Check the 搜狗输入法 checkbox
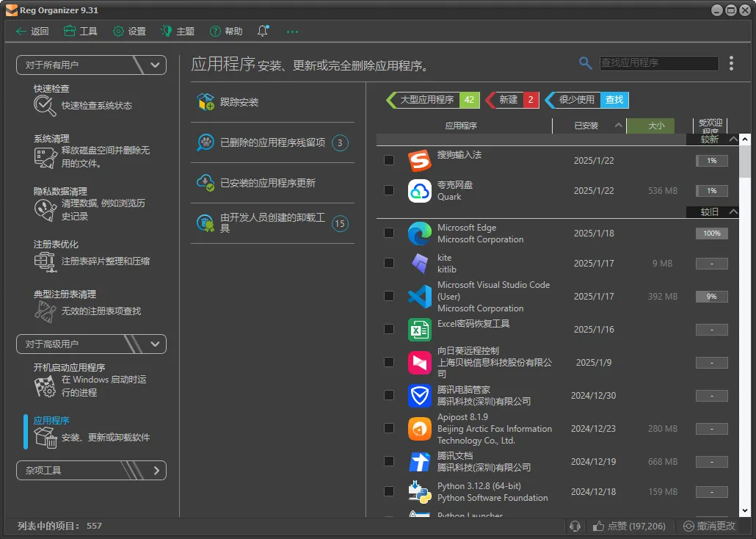 pos(388,160)
